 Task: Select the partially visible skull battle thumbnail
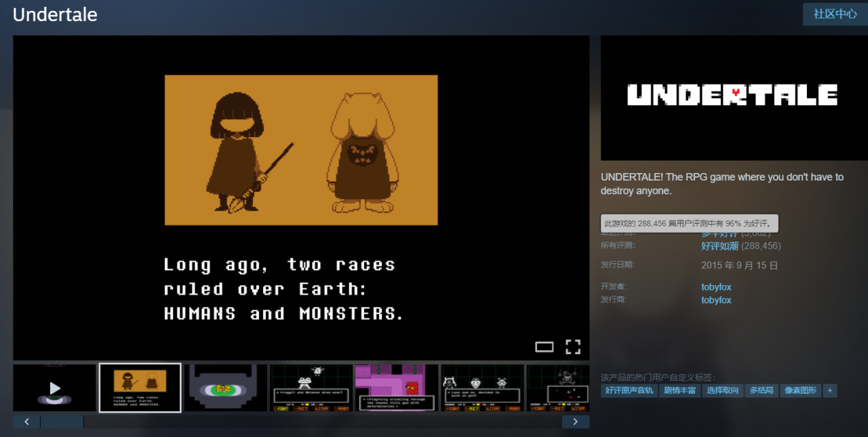tap(558, 388)
